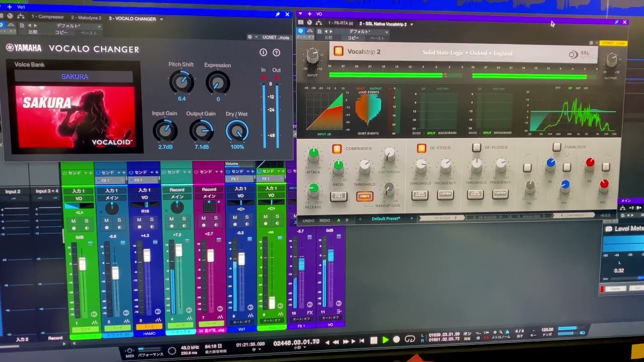Click REDO in SSL Vocalstrip footer
The image size is (644, 362).
click(325, 221)
